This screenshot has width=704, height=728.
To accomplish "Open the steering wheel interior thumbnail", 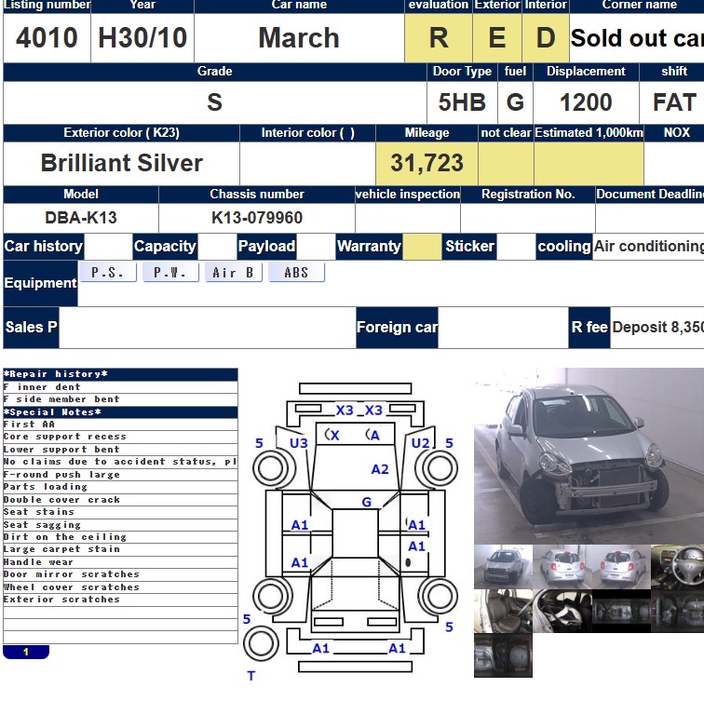I will click(678, 567).
